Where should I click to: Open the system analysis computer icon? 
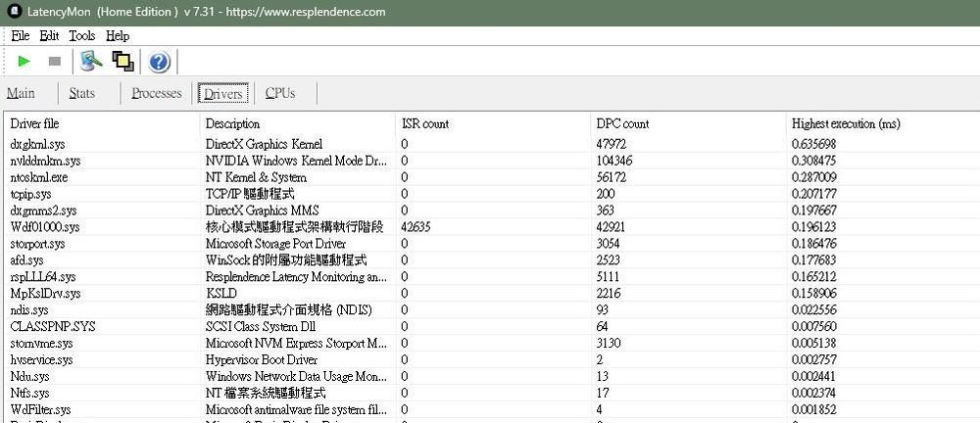point(92,62)
